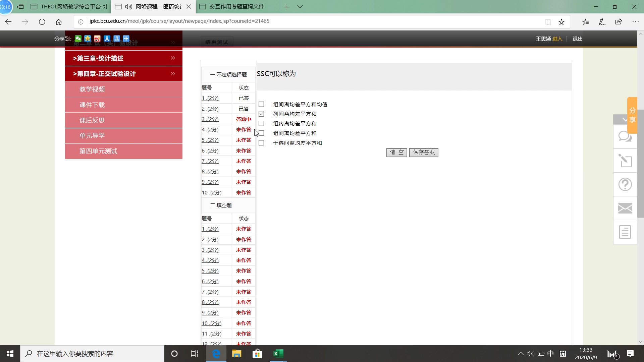
Task: View site information icon
Action: pyautogui.click(x=80, y=22)
